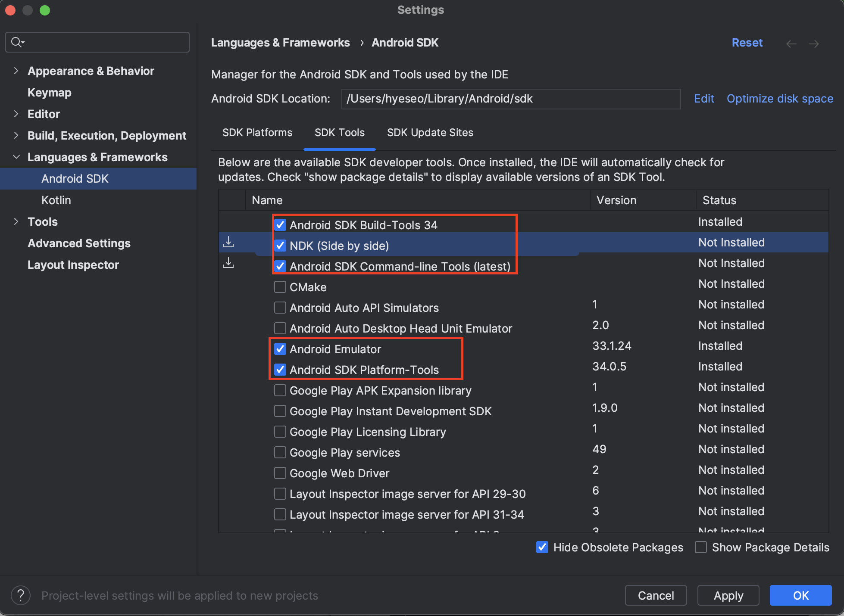Check the CMake checkbox
This screenshot has width=844, height=616.
click(280, 287)
